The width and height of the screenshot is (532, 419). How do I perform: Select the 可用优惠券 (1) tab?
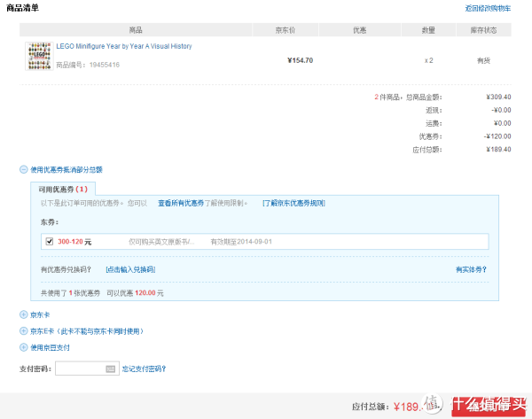pyautogui.click(x=63, y=190)
